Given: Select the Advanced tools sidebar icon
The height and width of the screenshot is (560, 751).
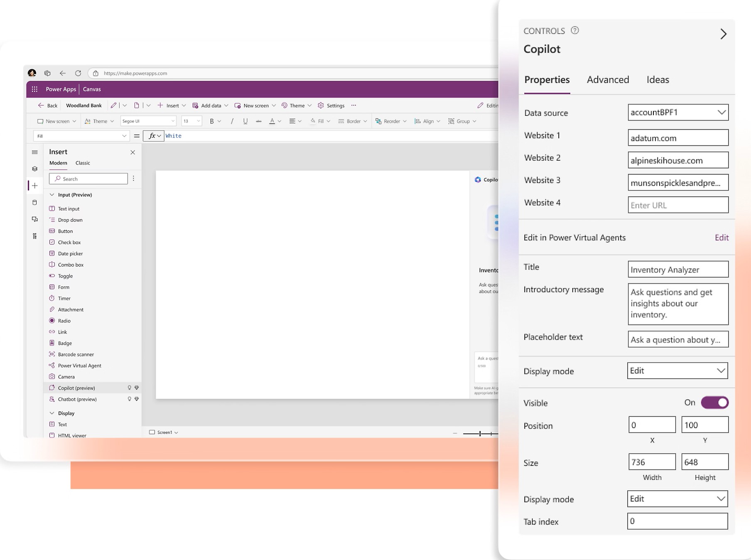Looking at the screenshot, I should 35,236.
